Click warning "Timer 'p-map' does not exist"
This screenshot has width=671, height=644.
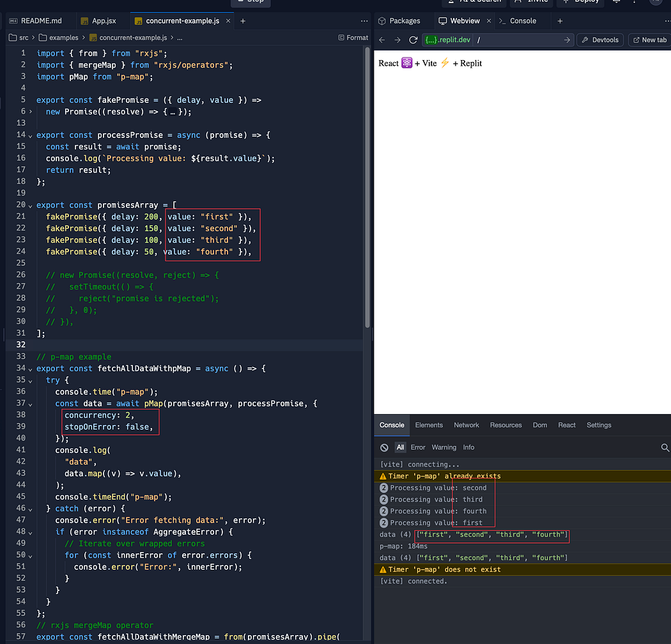pyautogui.click(x=523, y=569)
